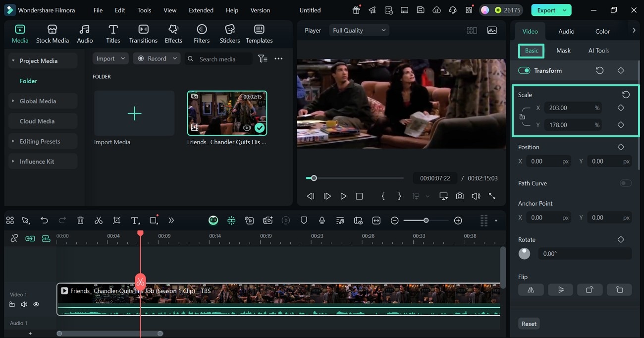
Task: Click the player volume speaker icon
Action: 476,196
